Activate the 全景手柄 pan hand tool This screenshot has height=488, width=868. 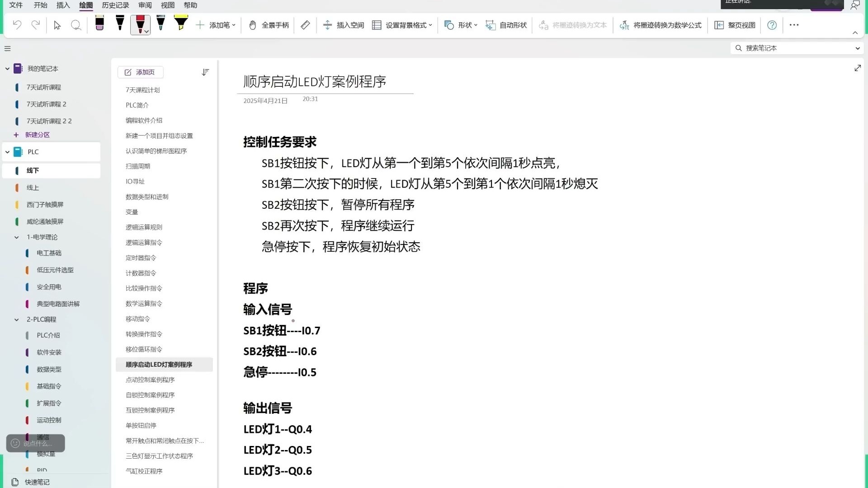(x=269, y=25)
